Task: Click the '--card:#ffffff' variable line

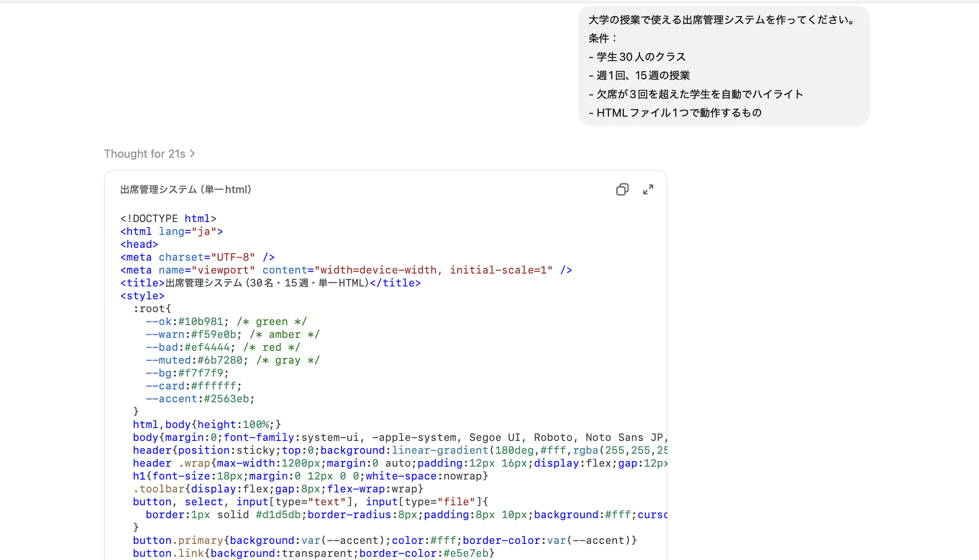Action: 194,386
